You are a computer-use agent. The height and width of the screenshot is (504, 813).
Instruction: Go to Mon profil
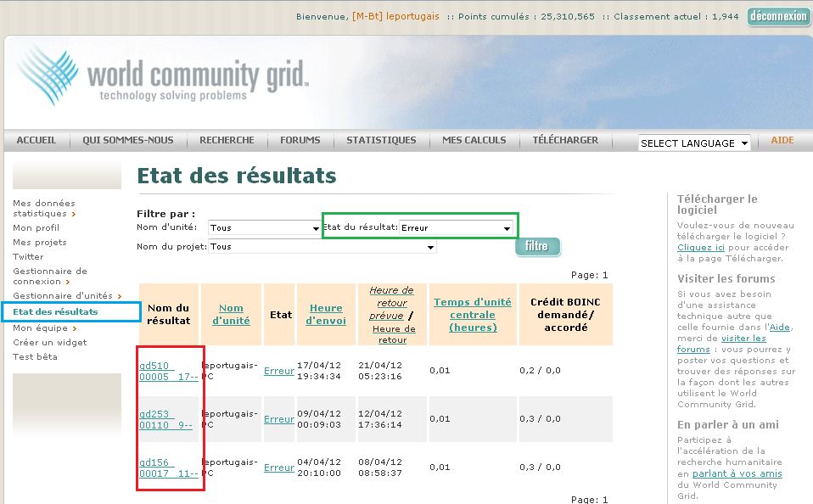[x=36, y=227]
